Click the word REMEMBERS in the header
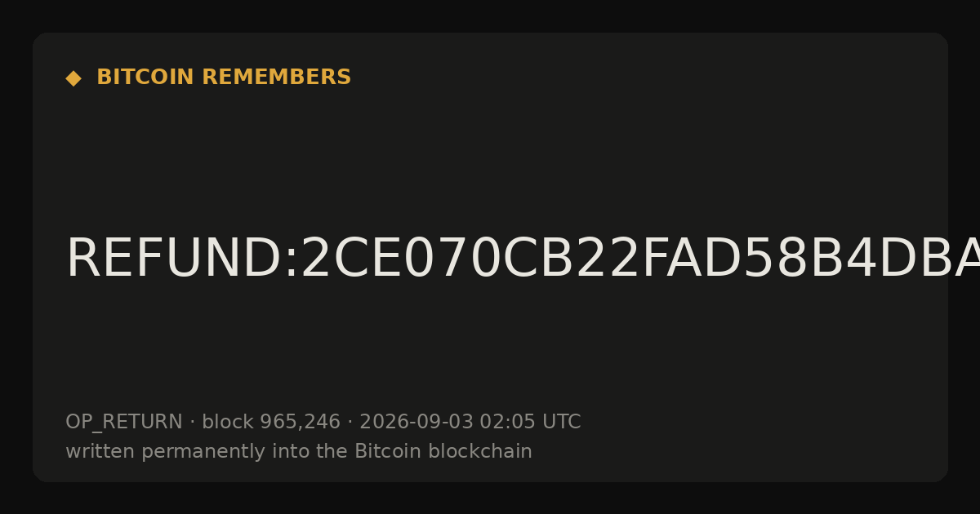Viewport: 980px width, 514px height. (x=276, y=78)
